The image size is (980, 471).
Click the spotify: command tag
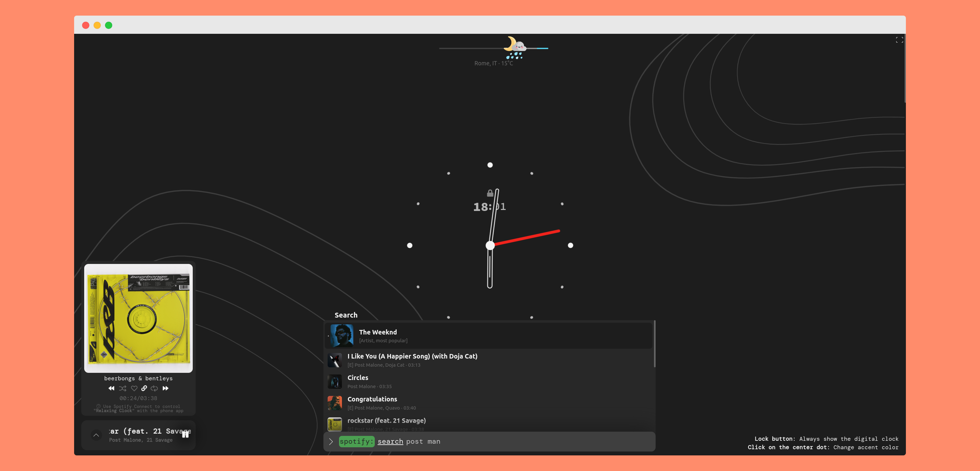point(357,441)
